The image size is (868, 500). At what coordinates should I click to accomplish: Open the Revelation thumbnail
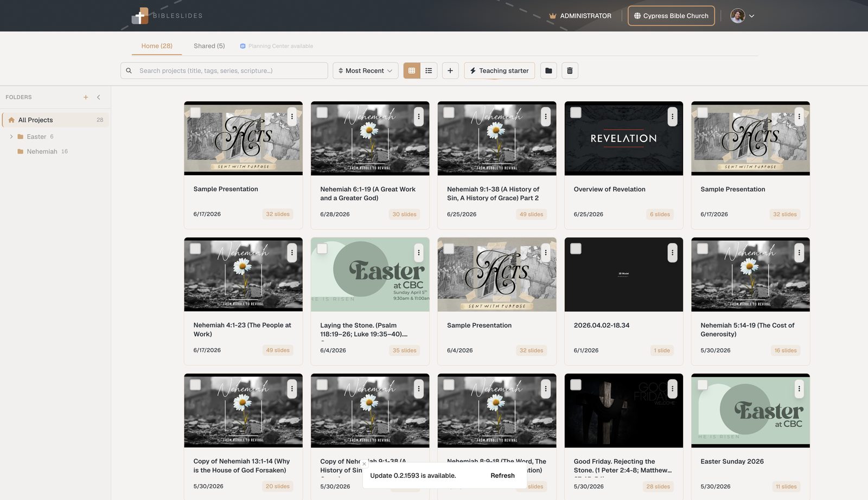pyautogui.click(x=624, y=138)
